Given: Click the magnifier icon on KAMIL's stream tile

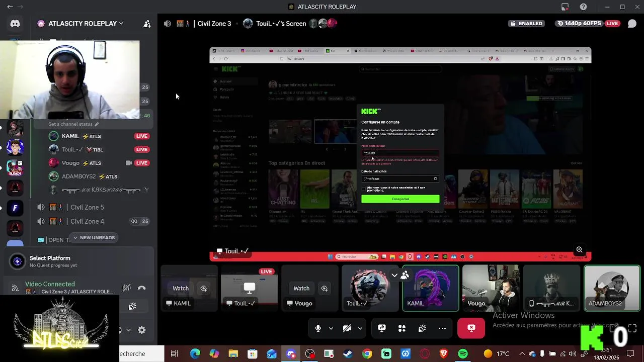Looking at the screenshot, I should [x=204, y=288].
